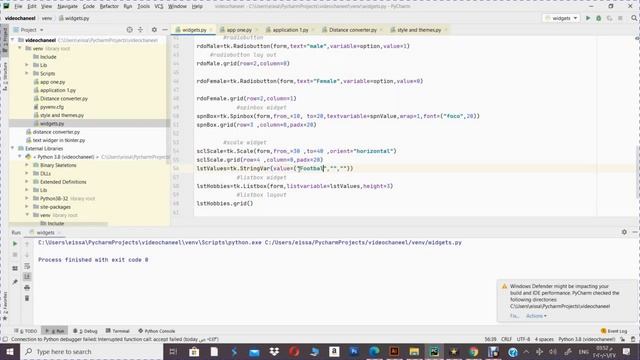Open the Tools menu
The height and width of the screenshot is (360, 640).
[143, 7]
